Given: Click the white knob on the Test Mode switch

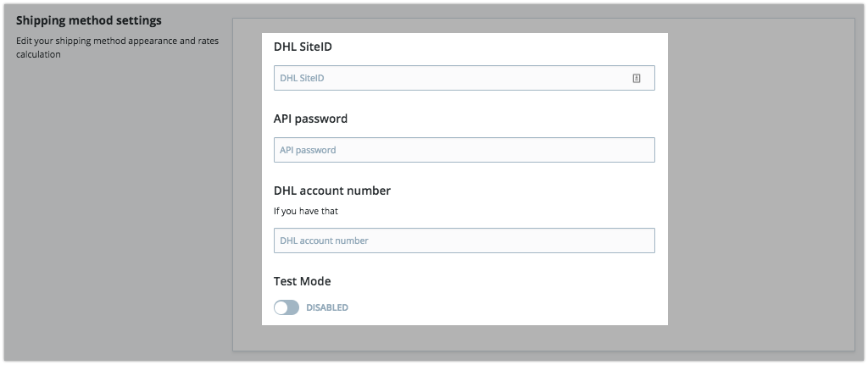Looking at the screenshot, I should click(281, 307).
